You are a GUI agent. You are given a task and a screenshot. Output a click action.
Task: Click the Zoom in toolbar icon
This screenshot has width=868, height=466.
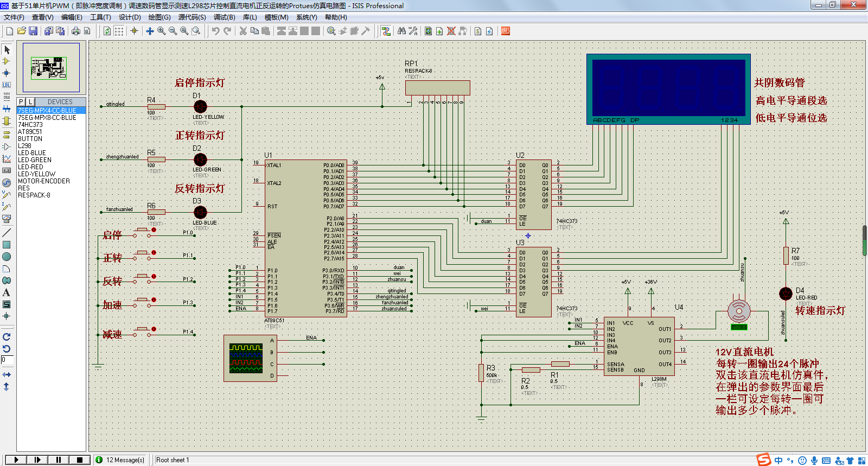click(x=161, y=31)
